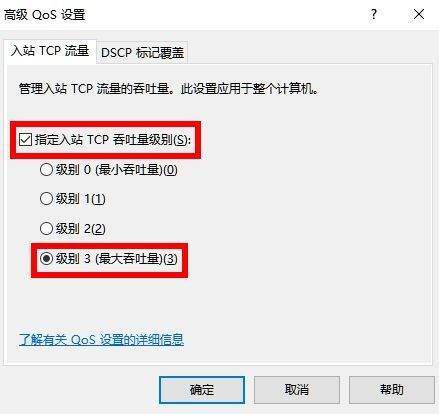This screenshot has width=439, height=414.
Task: Select radio button 级别 0 最小吞吐量
Action: pyautogui.click(x=46, y=170)
